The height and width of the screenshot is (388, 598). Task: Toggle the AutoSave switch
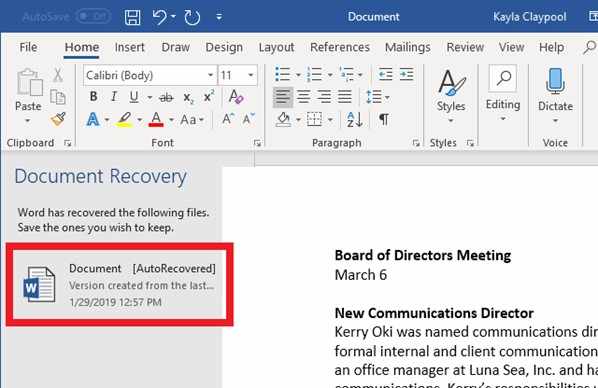[x=93, y=17]
